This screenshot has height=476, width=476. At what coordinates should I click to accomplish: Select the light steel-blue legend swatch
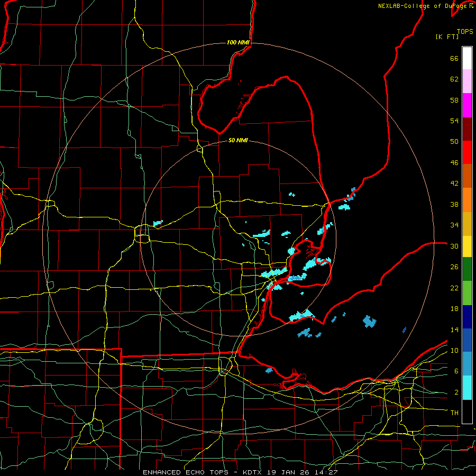pyautogui.click(x=467, y=364)
